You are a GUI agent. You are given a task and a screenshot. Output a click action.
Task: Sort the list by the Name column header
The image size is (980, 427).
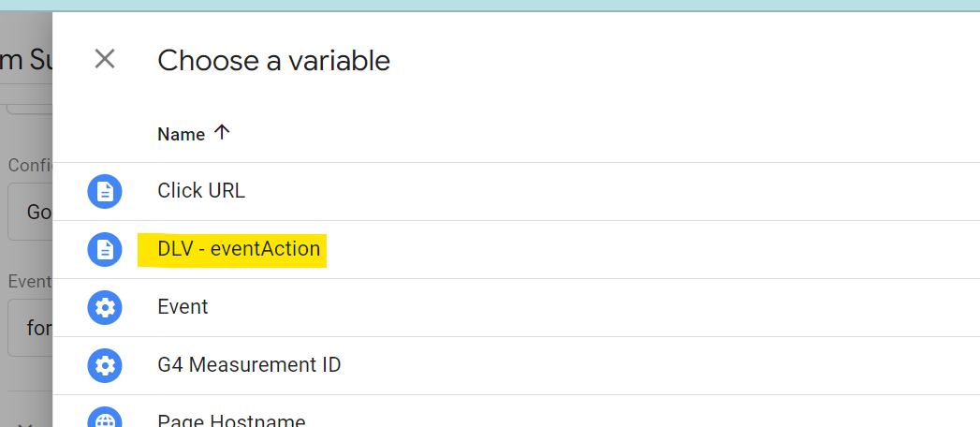click(182, 135)
